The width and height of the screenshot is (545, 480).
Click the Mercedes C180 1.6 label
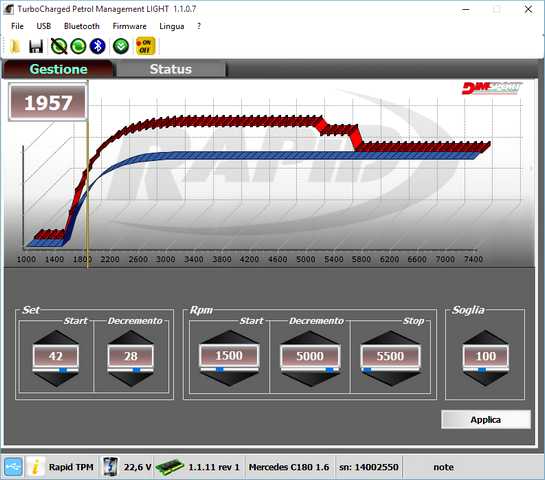(289, 467)
